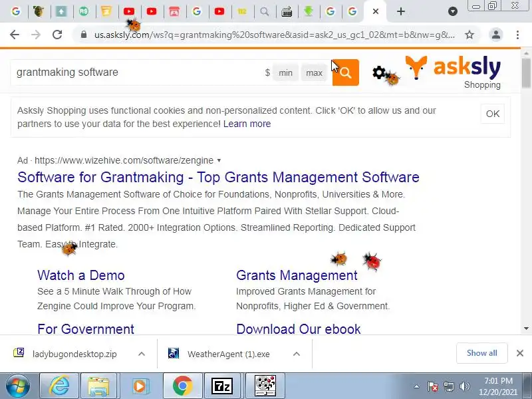Viewport: 532px width, 399px height.
Task: Reload the current page
Action: pyautogui.click(x=57, y=35)
